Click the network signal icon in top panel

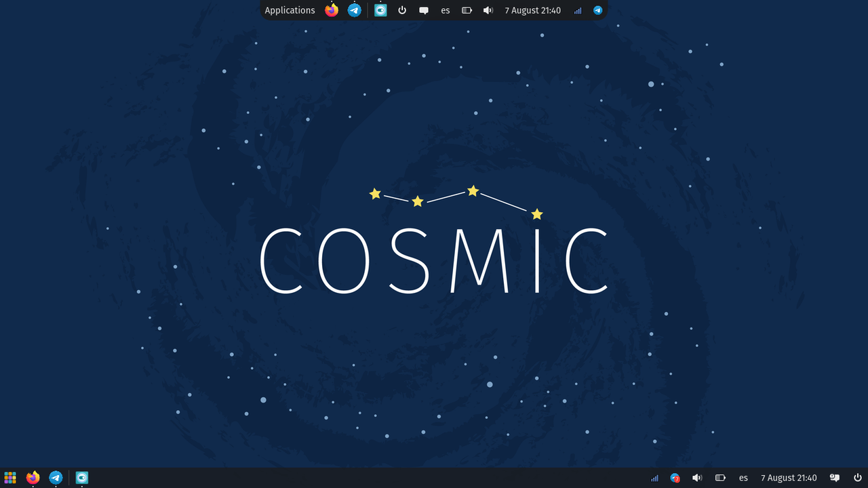coord(577,10)
